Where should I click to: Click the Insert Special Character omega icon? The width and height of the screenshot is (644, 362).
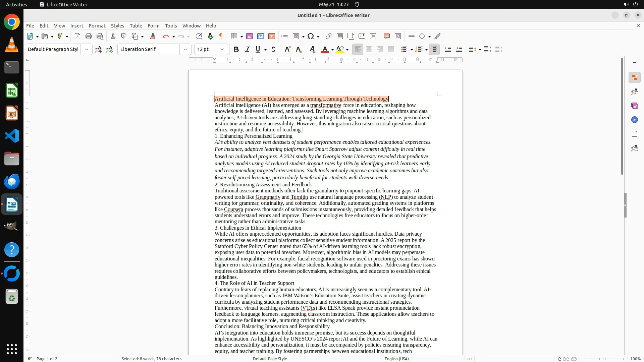click(x=311, y=36)
